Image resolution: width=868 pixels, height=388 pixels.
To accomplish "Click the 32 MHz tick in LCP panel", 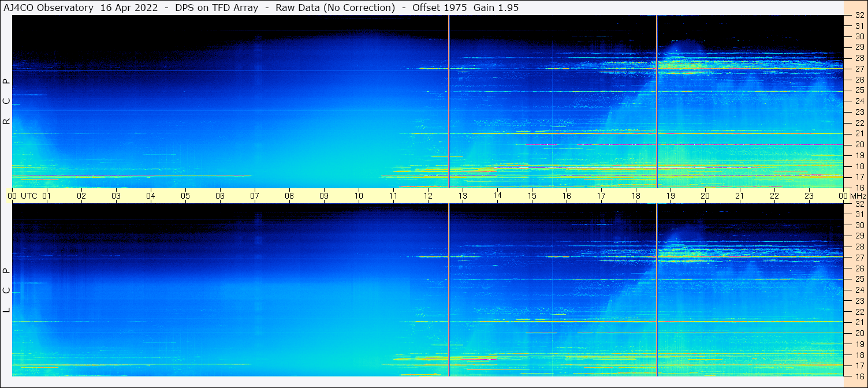I will tap(859, 204).
